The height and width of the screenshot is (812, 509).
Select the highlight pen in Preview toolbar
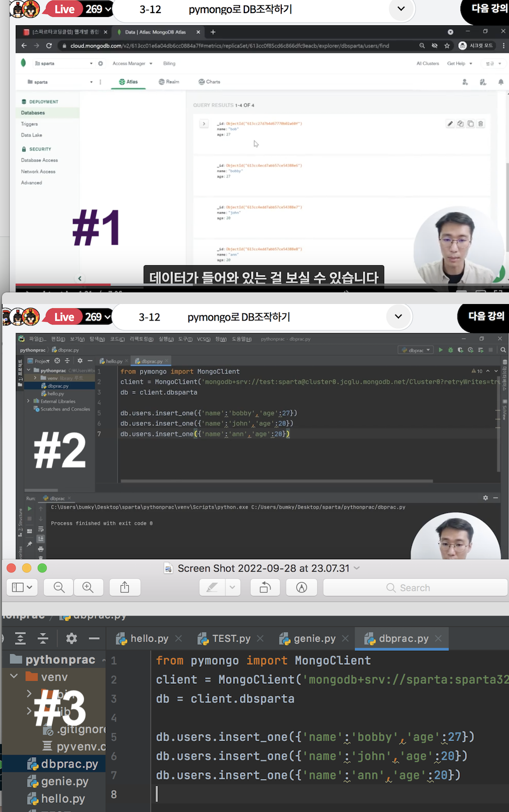point(212,587)
